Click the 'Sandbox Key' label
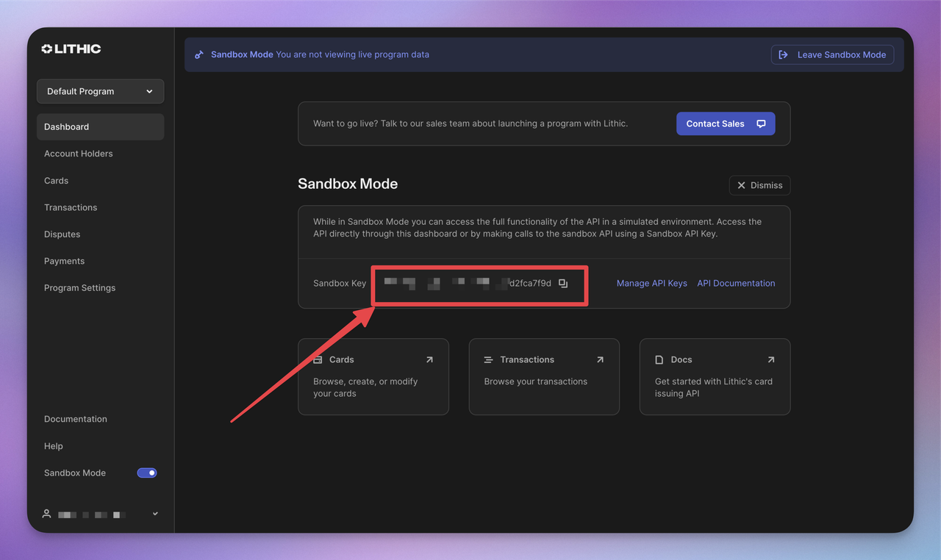This screenshot has width=941, height=560. 340,283
